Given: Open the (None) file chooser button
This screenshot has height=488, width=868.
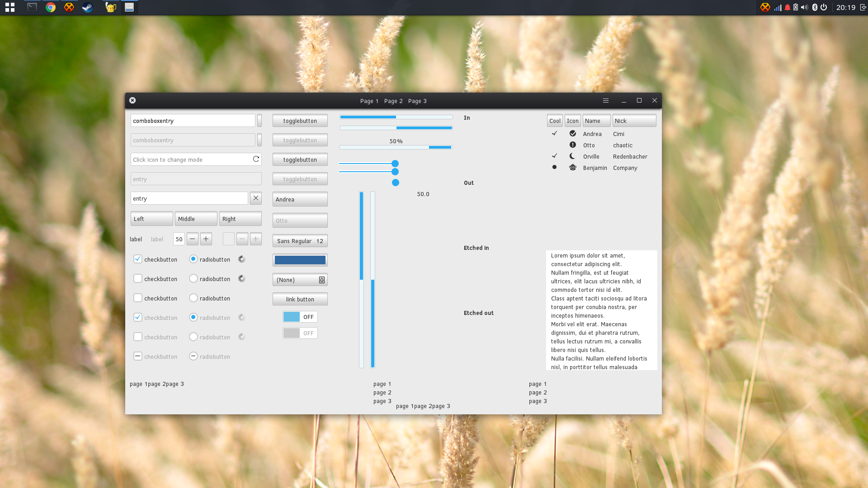Looking at the screenshot, I should click(x=300, y=280).
